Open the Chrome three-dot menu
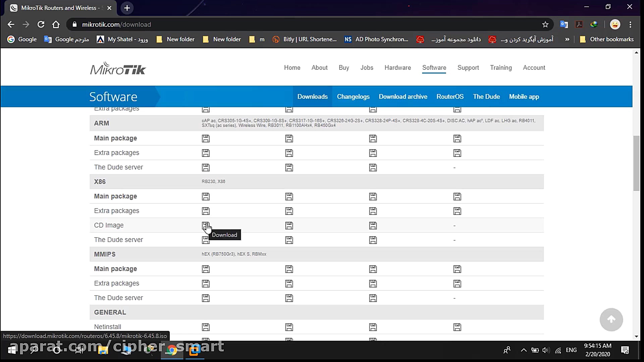Image resolution: width=644 pixels, height=362 pixels. click(x=630, y=24)
